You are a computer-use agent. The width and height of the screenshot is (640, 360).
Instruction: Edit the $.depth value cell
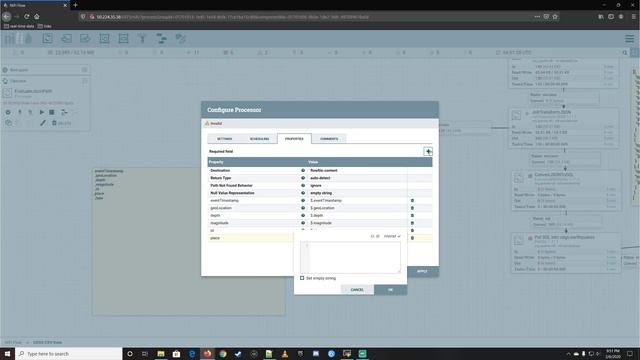(x=358, y=216)
